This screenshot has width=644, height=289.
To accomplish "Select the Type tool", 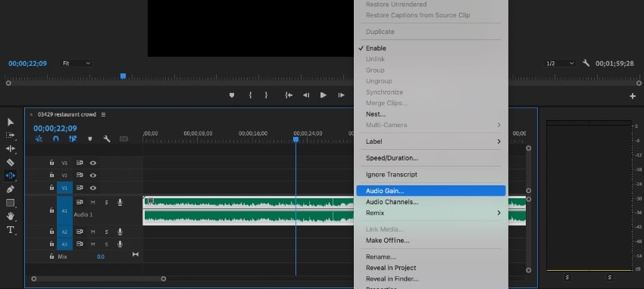I will [11, 230].
